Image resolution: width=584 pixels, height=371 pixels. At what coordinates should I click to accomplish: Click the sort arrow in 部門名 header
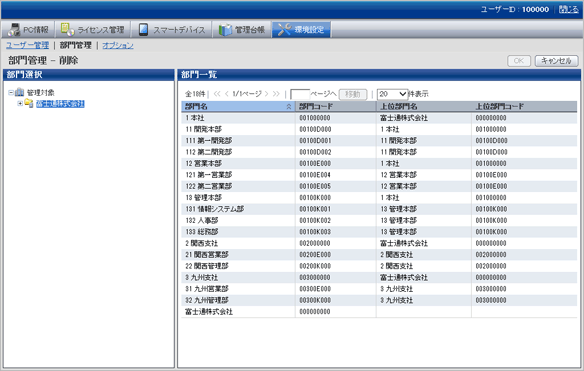coord(289,107)
